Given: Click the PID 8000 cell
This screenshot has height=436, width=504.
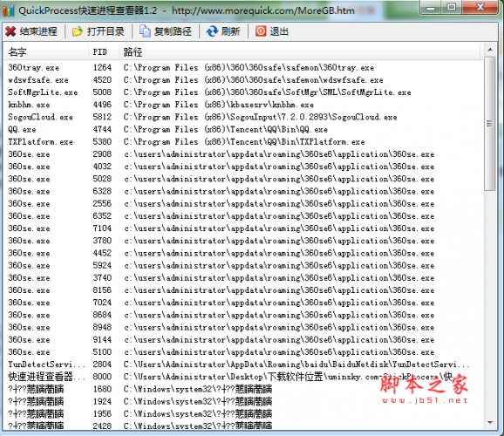Looking at the screenshot, I should (102, 377).
